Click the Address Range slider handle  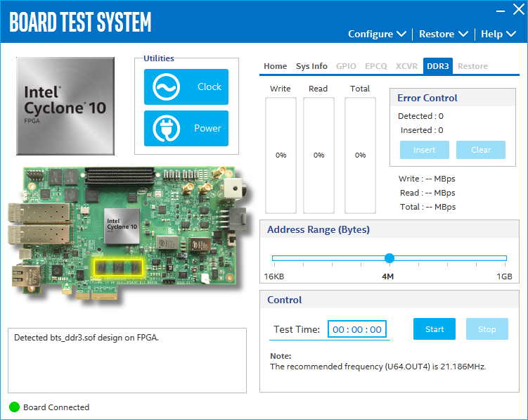[x=389, y=258]
